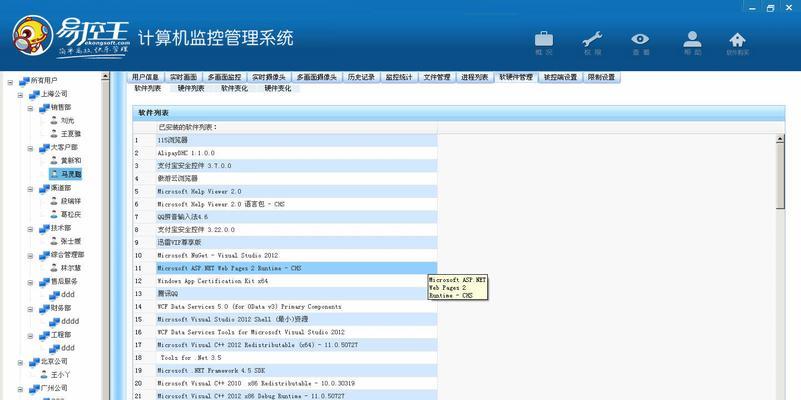
Task: Collapse the 销售部 department node
Action: [31, 108]
